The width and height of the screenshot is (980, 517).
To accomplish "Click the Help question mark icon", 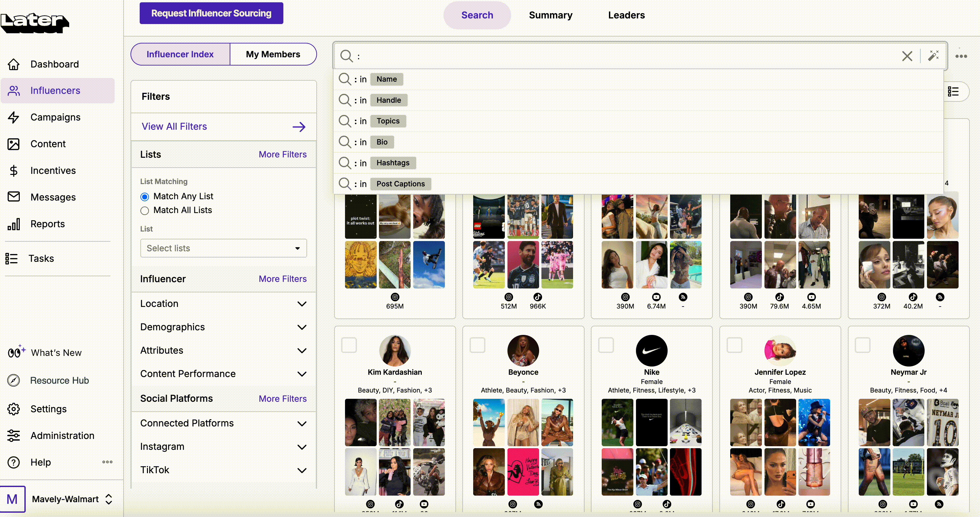I will click(x=14, y=462).
